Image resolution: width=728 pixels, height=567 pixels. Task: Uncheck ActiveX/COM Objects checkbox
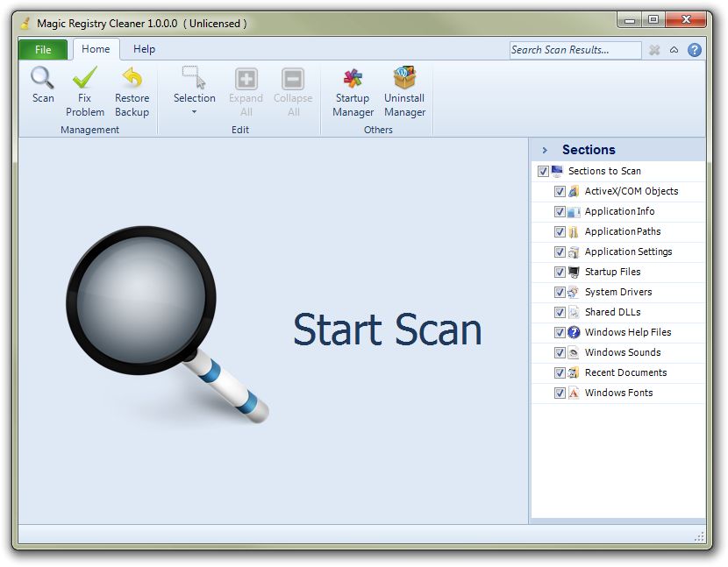560,191
